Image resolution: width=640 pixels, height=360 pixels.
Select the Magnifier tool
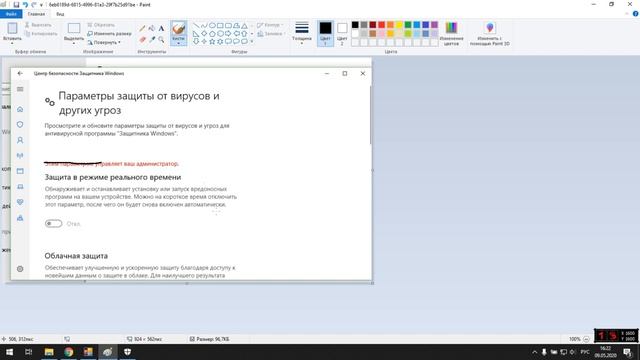point(161,39)
